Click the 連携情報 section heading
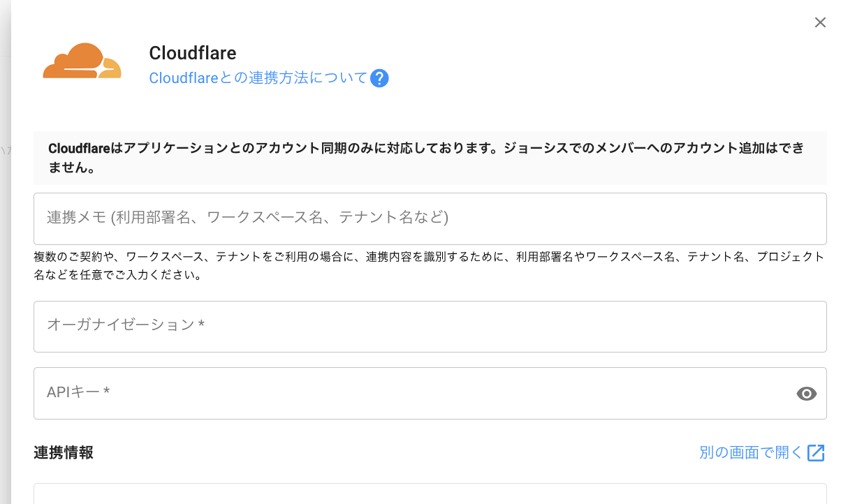The width and height of the screenshot is (841, 504). click(64, 452)
